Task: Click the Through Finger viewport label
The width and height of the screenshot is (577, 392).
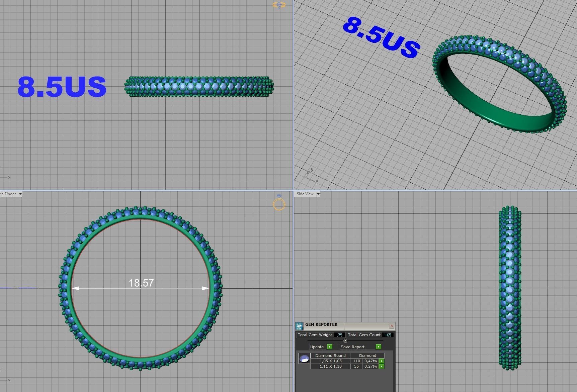Action: coord(8,194)
